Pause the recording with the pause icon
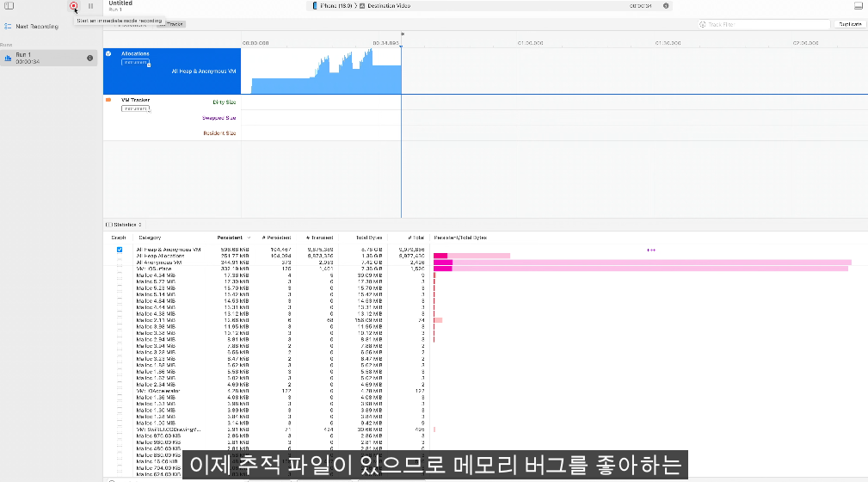 [91, 6]
